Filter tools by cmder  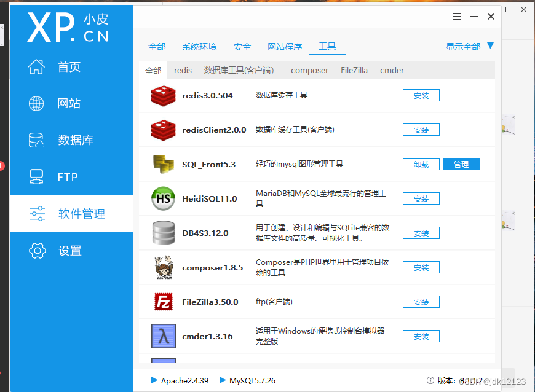[392, 70]
